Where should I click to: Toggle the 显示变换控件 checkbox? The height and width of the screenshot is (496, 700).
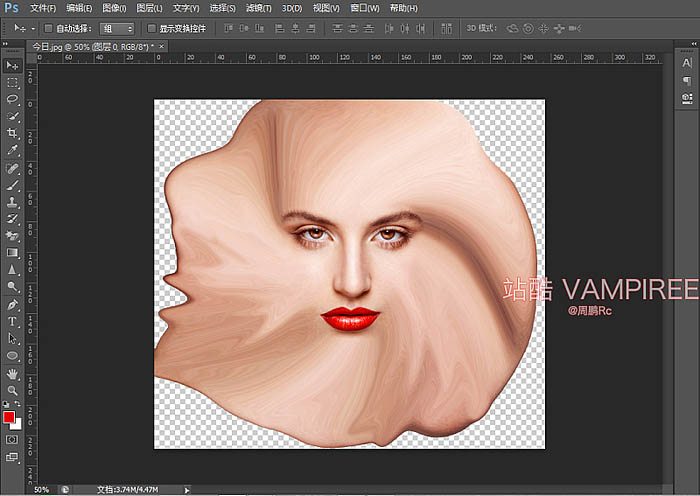151,28
